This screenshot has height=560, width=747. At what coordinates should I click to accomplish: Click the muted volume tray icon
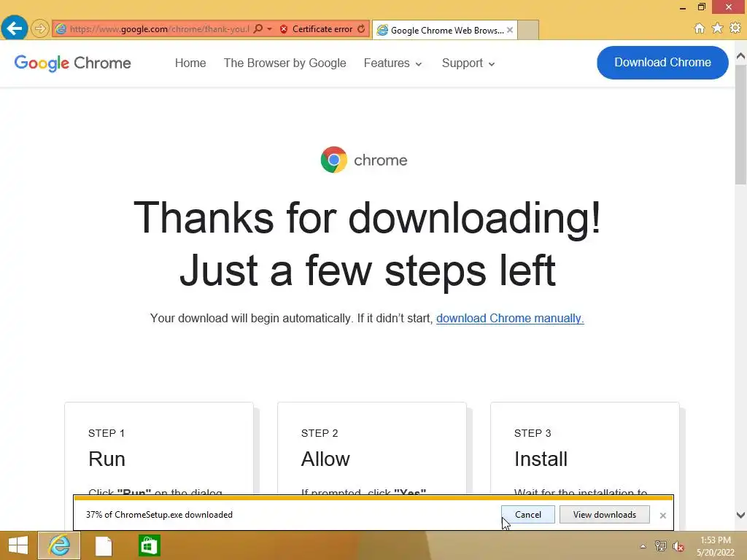(x=678, y=546)
